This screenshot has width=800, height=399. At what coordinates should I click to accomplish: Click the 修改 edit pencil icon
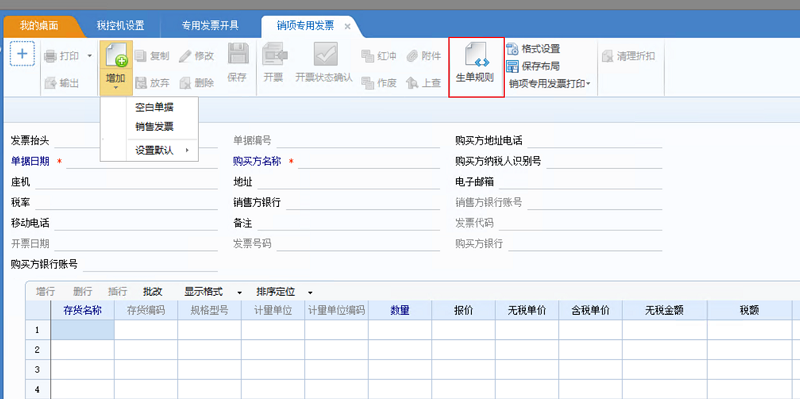(185, 56)
